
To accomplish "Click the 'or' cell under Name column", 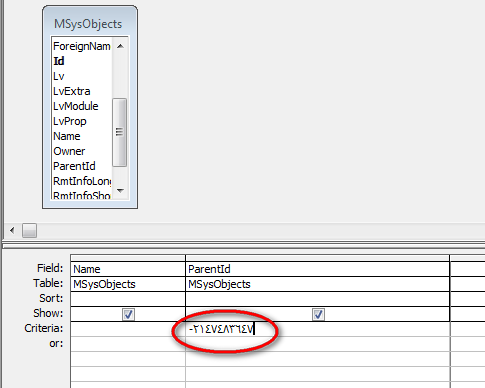I will point(128,344).
